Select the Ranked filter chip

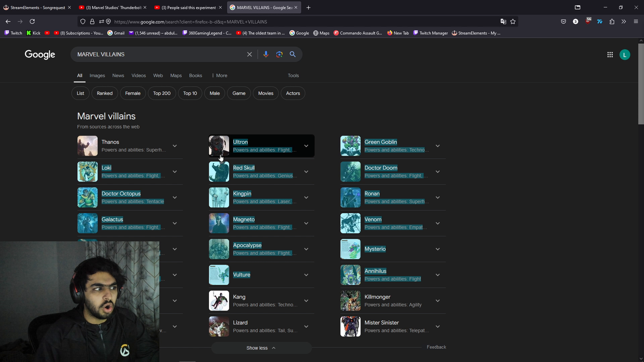[x=105, y=93]
